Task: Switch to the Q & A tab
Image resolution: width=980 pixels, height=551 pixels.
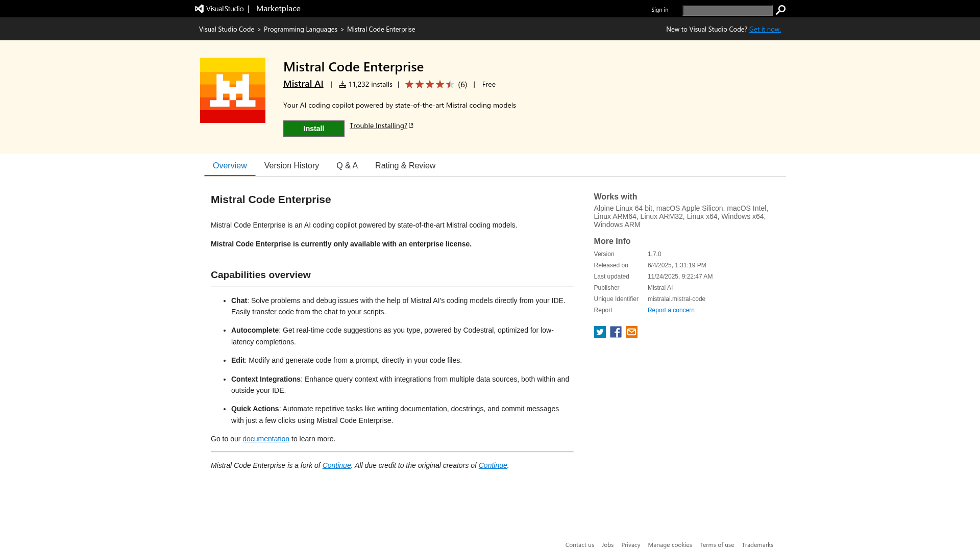Action: (x=347, y=166)
